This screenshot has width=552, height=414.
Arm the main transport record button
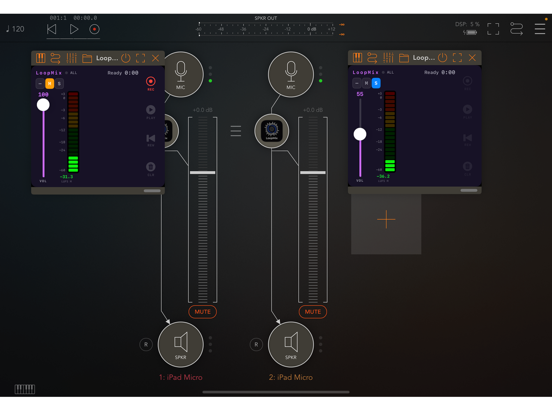tap(94, 29)
